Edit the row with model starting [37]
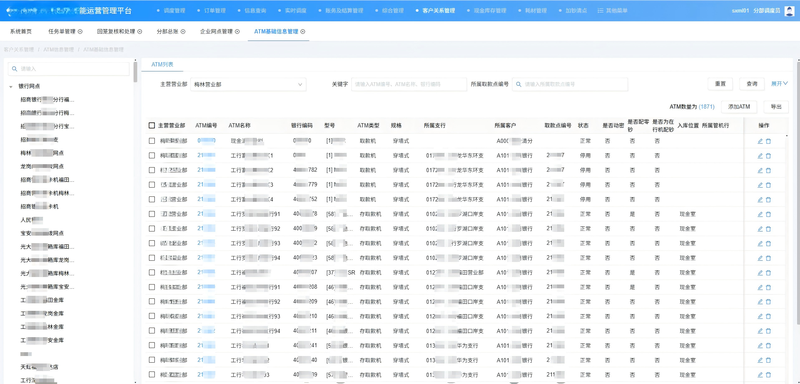This screenshot has height=384, width=800. tap(760, 273)
